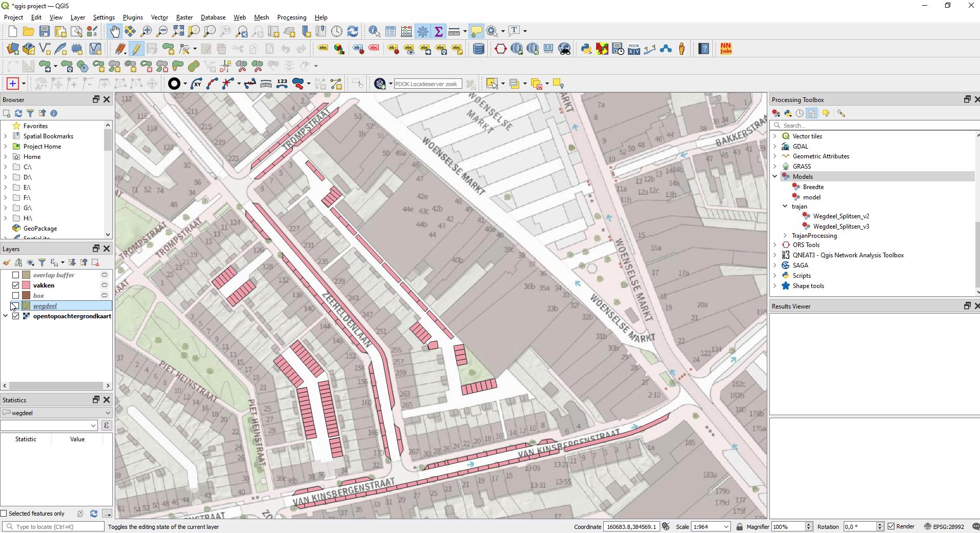Click Remove Layer icon in Layers panel
The width and height of the screenshot is (980, 533).
point(95,262)
